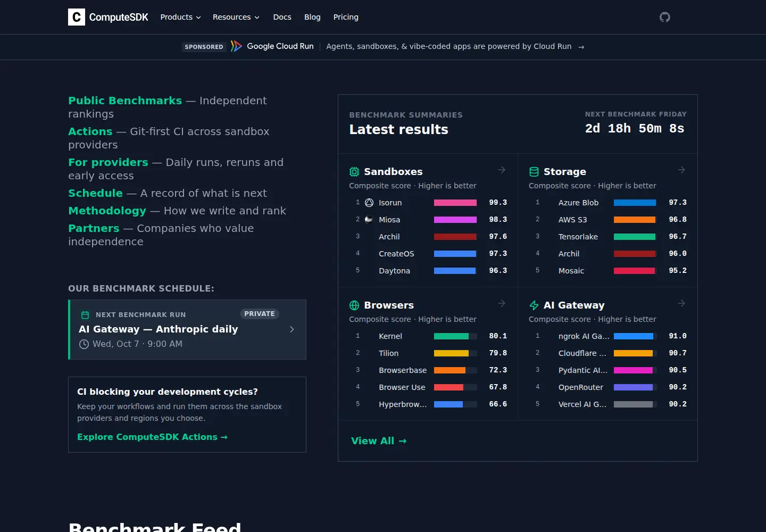Click Azure Blob's blue score bar

click(x=635, y=203)
